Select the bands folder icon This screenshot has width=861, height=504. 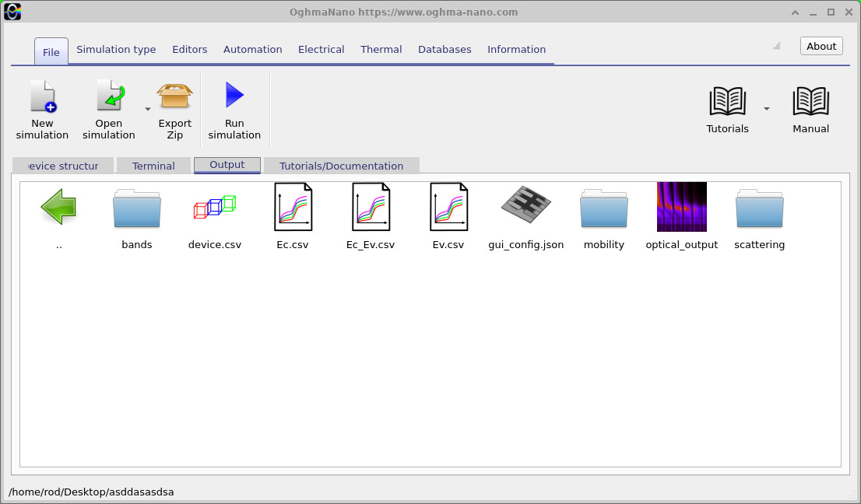137,208
